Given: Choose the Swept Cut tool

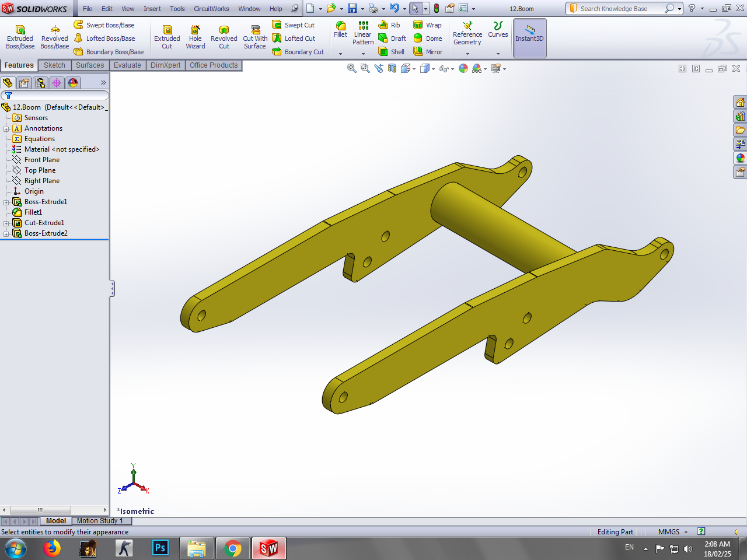Looking at the screenshot, I should 293,25.
